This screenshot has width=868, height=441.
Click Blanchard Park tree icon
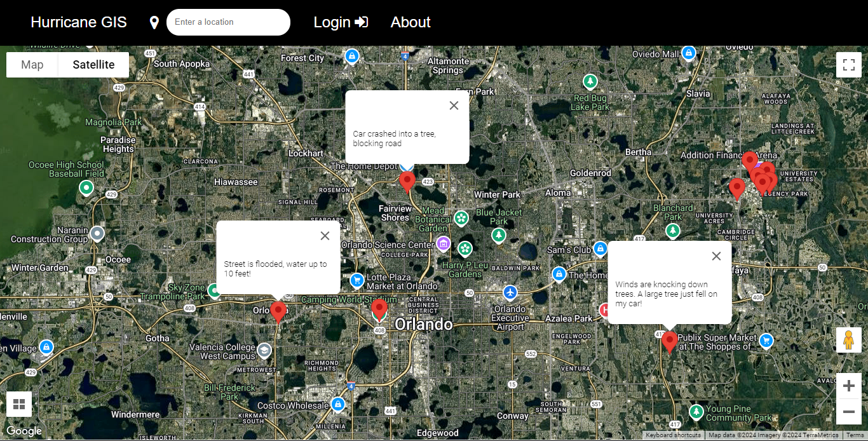[673, 231]
